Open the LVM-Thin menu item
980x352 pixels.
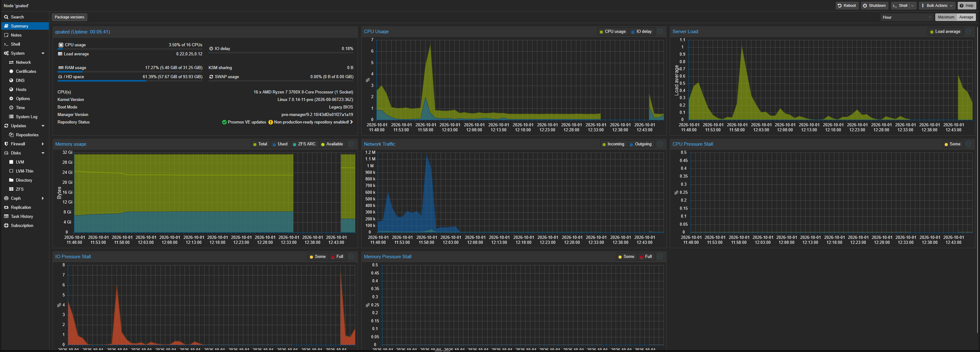(25, 171)
